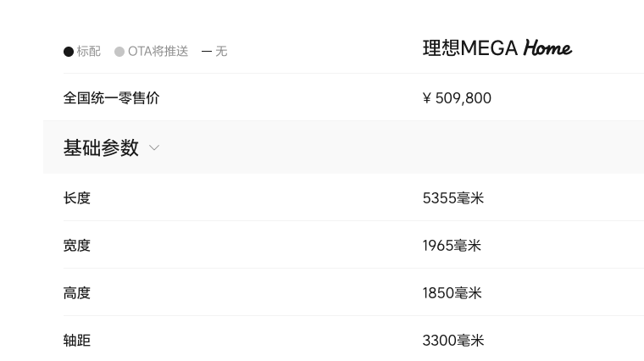Click the ¥ 509,800 price value

click(x=457, y=98)
